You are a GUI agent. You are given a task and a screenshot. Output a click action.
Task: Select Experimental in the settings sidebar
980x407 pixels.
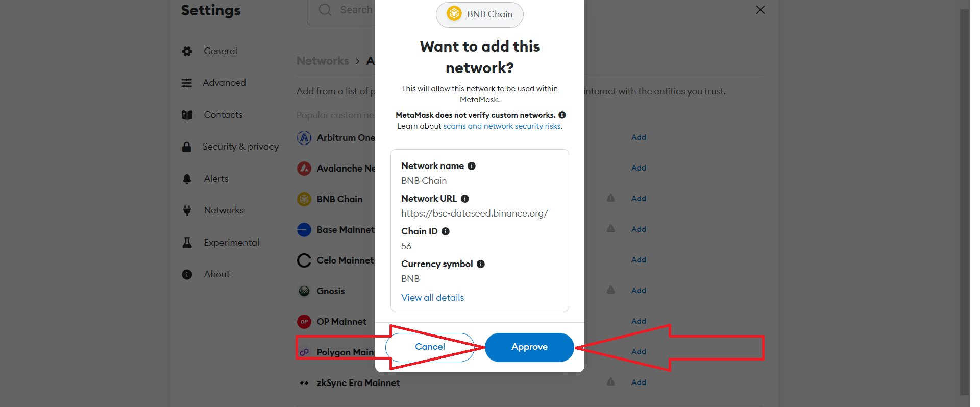[x=231, y=242]
